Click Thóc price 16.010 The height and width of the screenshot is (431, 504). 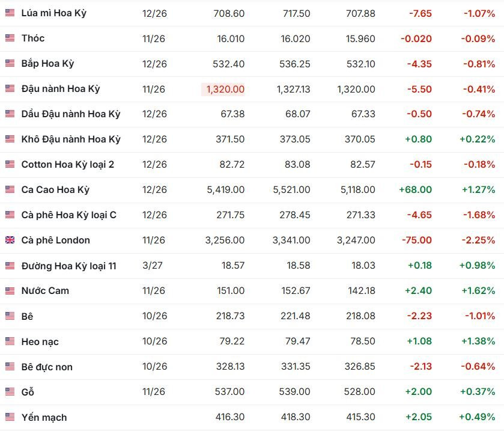click(231, 38)
